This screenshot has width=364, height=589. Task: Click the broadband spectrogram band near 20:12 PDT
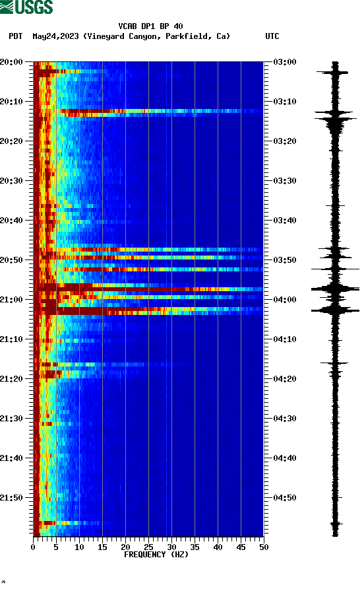point(148,111)
